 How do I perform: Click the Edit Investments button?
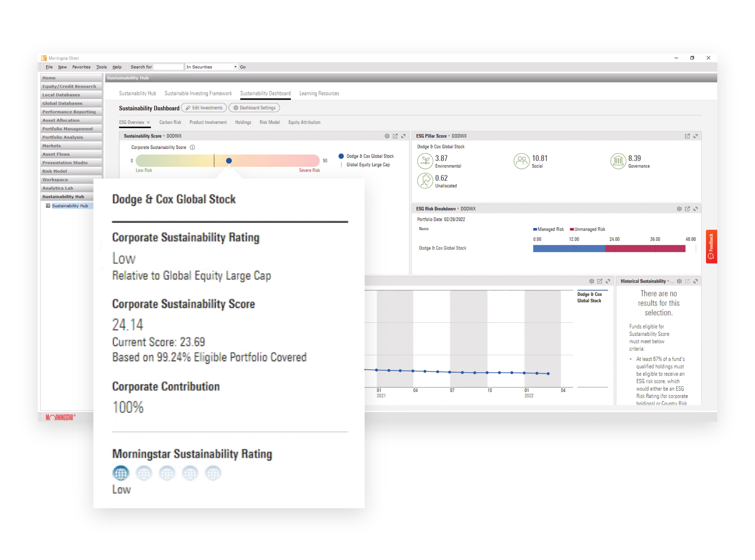tap(204, 108)
